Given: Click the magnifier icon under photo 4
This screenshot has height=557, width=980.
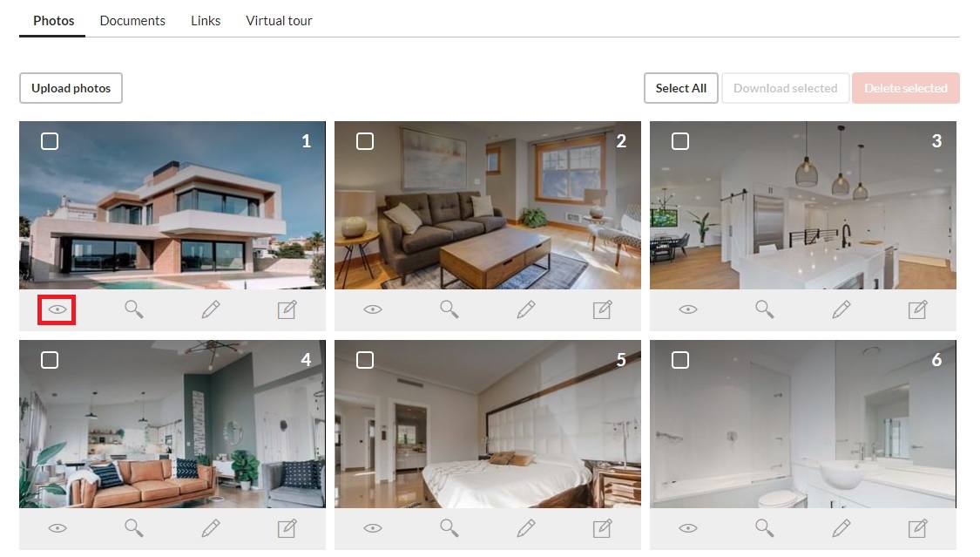Looking at the screenshot, I should click(x=134, y=528).
